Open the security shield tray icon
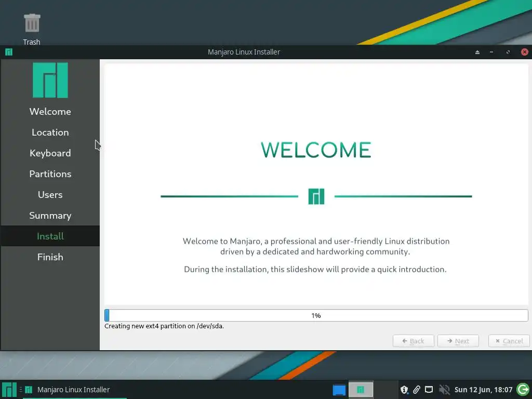 (x=404, y=390)
